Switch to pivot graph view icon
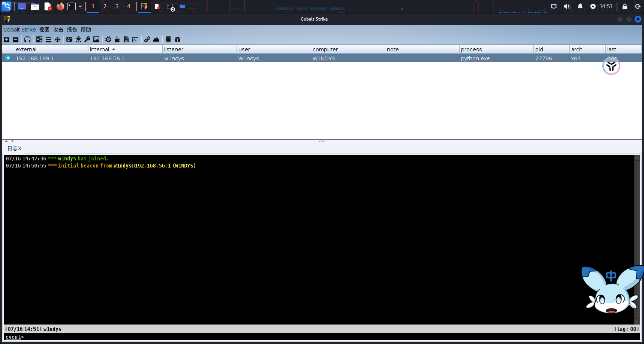Screen dimensions: 644x344 [39, 39]
